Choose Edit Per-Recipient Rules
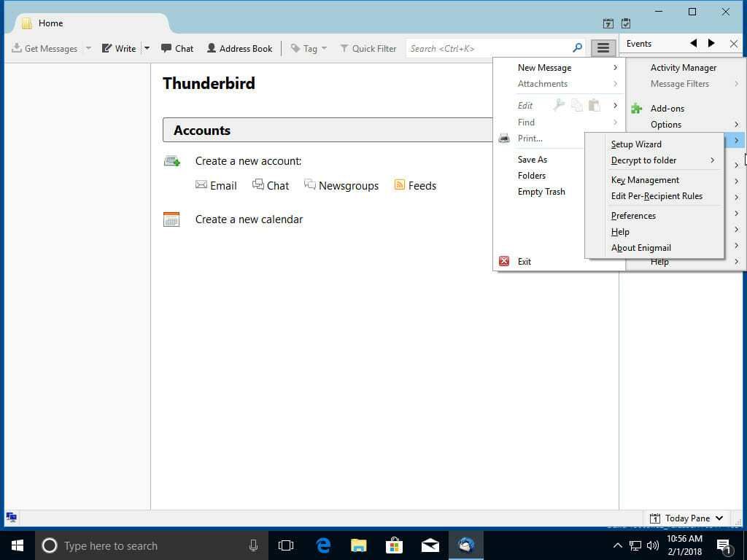 click(657, 196)
